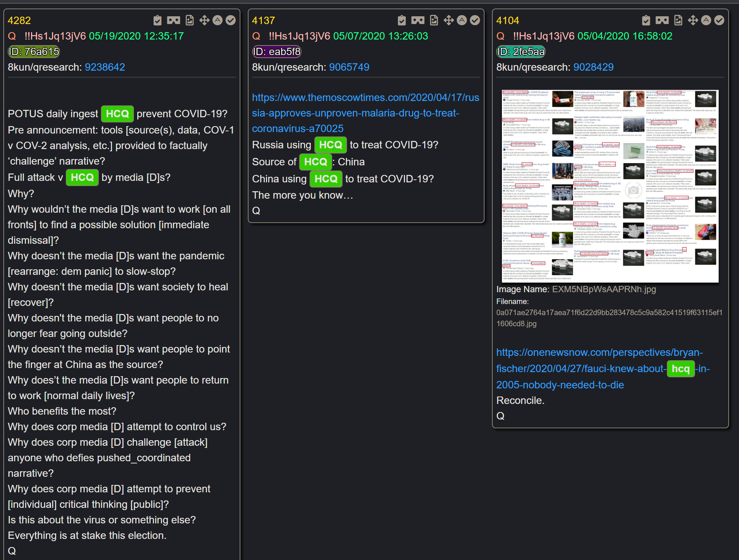Click HCQ highlight in 'Source of' line

315,162
